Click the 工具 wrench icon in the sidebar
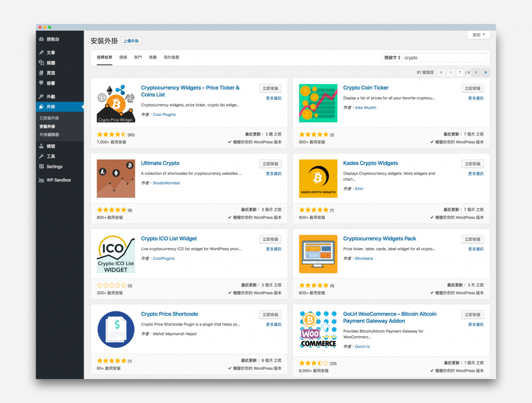Image resolution: width=532 pixels, height=403 pixels. pyautogui.click(x=42, y=156)
